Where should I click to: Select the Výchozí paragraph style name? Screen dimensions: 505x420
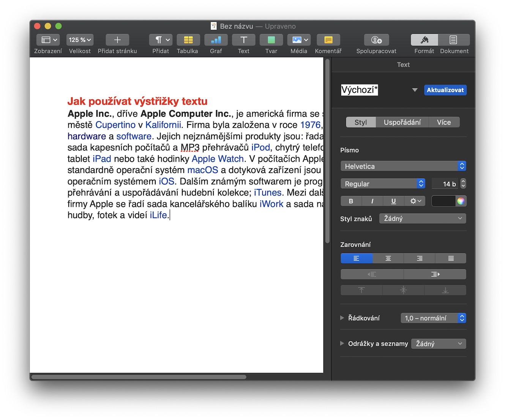(360, 90)
